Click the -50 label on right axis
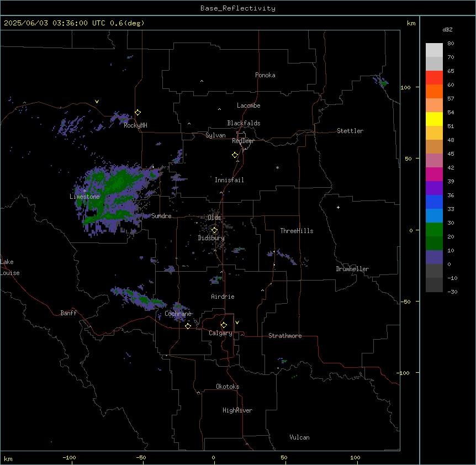476x465 pixels. 405,302
